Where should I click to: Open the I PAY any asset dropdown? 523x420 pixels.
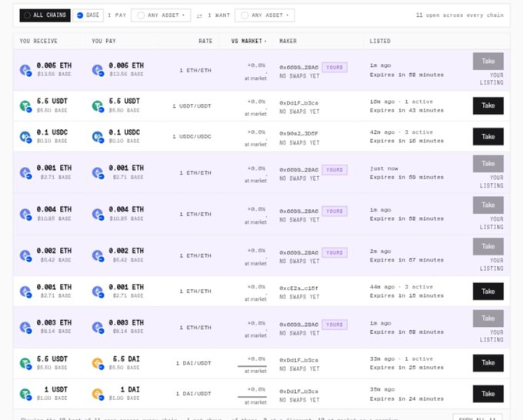(x=161, y=15)
